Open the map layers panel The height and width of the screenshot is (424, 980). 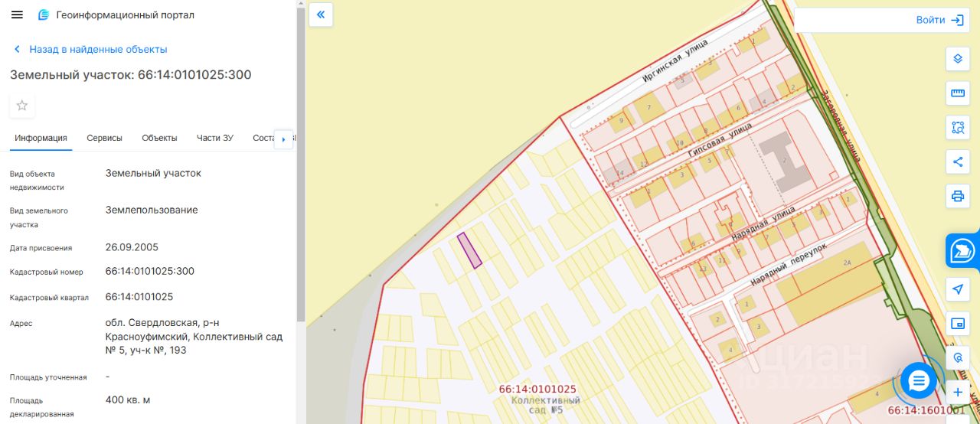point(957,58)
